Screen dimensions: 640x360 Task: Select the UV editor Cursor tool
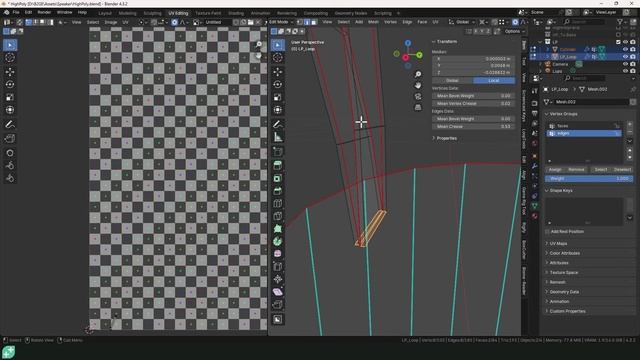tap(10, 58)
